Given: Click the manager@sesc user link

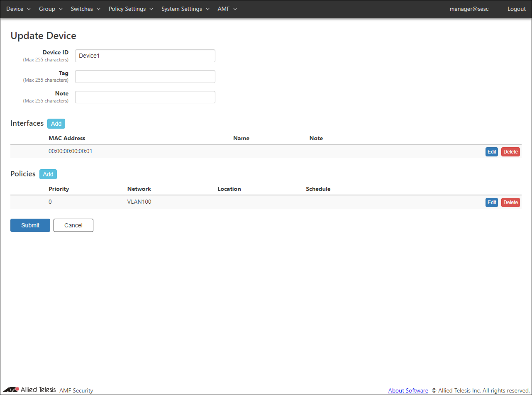Looking at the screenshot, I should [469, 9].
